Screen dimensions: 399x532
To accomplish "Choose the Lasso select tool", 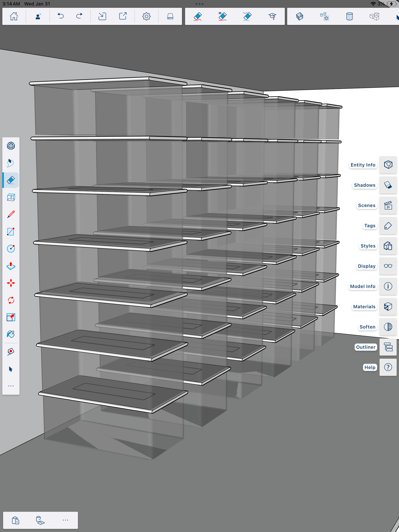I will pos(11,163).
